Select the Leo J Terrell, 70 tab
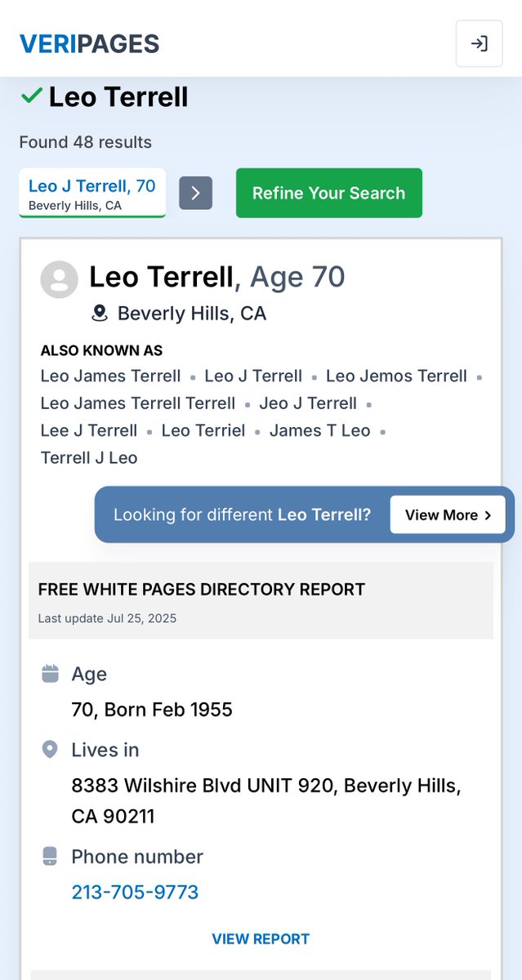This screenshot has width=522, height=980. (x=92, y=193)
